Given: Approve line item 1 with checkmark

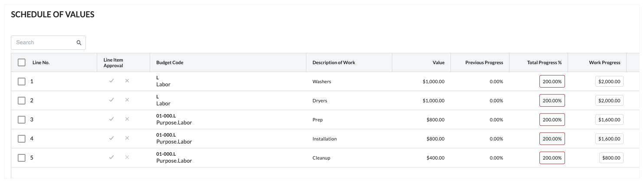Looking at the screenshot, I should tap(112, 81).
